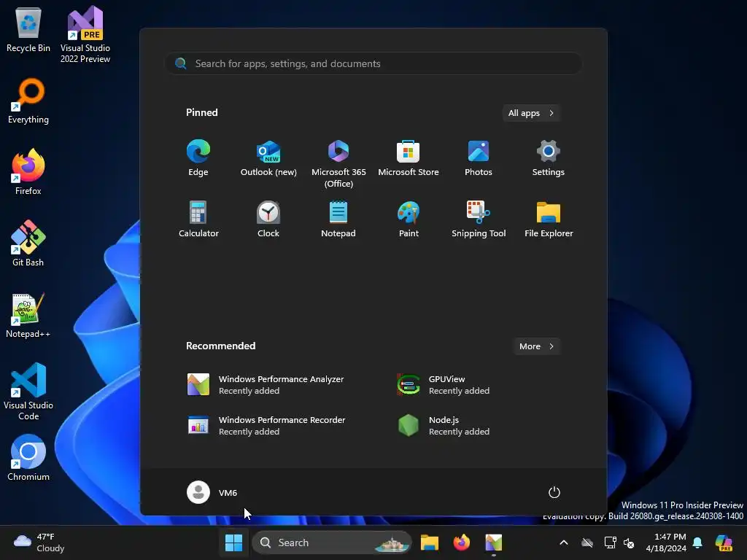Open network and volume quick settings
This screenshot has height=560, width=747.
pos(619,542)
